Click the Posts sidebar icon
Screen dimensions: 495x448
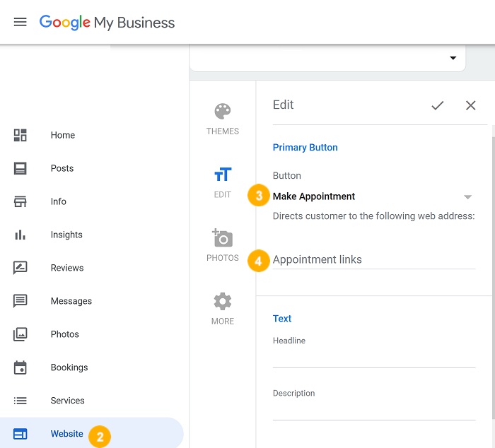(x=21, y=168)
